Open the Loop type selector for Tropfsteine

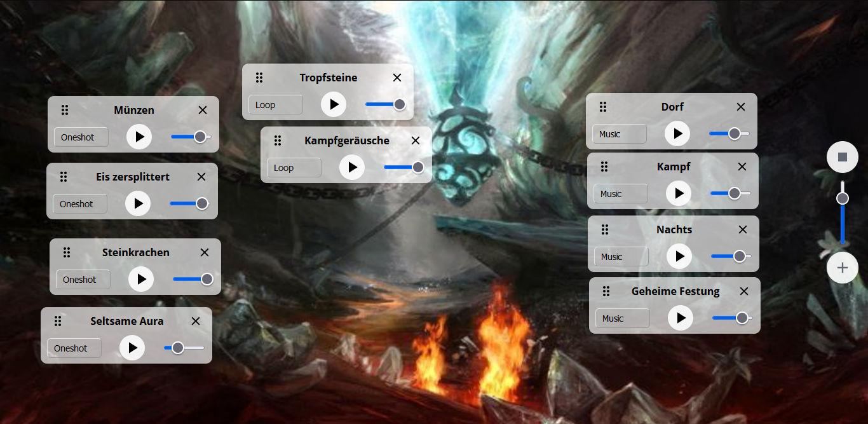[275, 105]
